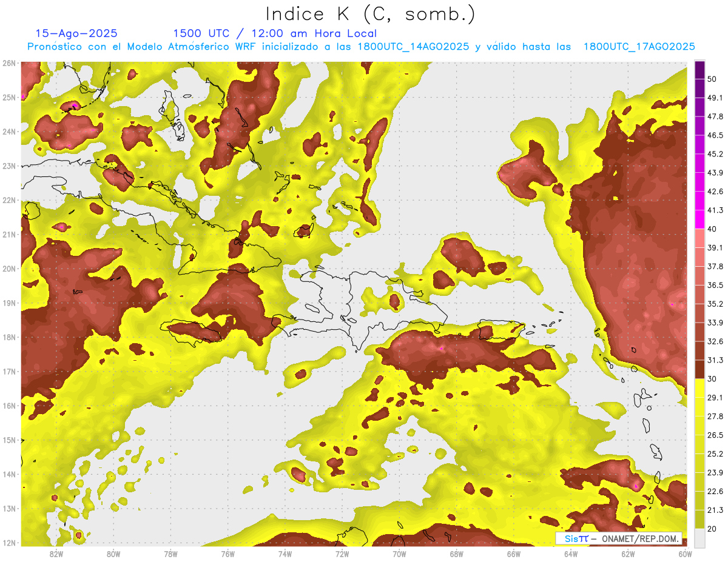
Task: Click the colorbar value 46.5
Action: (715, 135)
